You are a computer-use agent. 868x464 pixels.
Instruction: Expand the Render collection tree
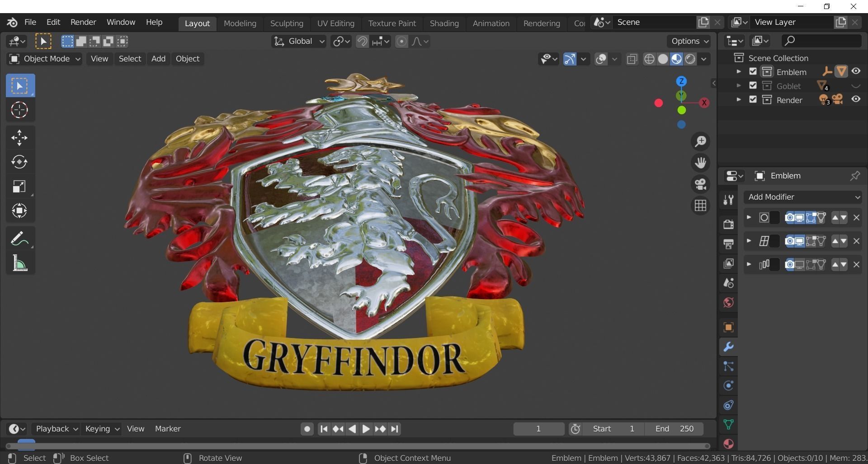tap(739, 99)
